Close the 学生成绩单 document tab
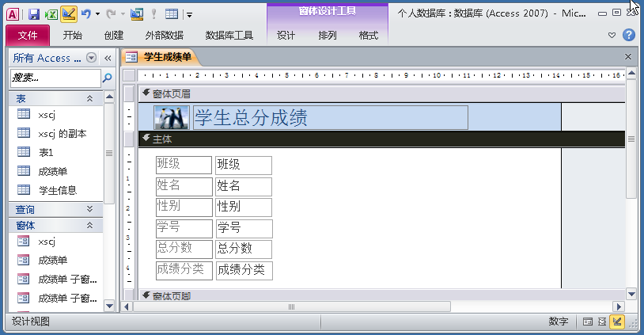The image size is (644, 335). [628, 57]
